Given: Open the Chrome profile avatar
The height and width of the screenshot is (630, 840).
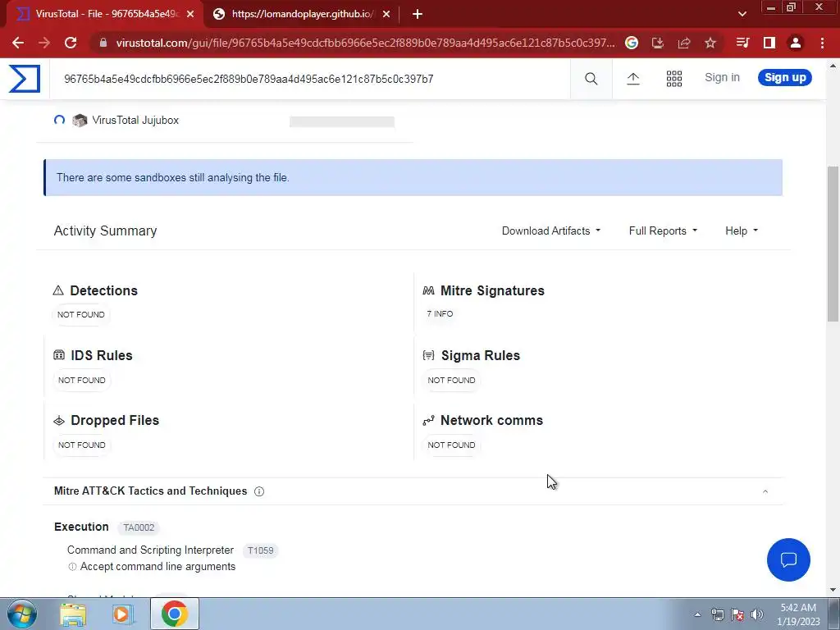Looking at the screenshot, I should [796, 43].
